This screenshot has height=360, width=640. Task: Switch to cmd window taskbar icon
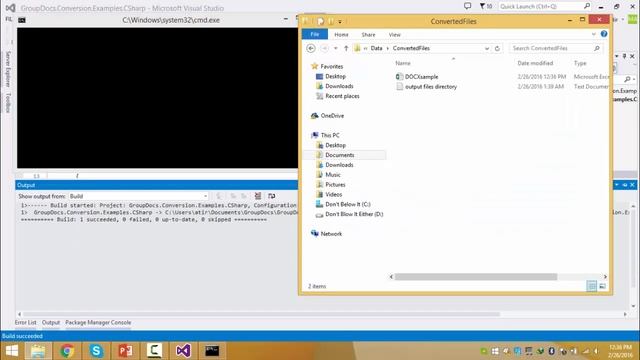[212, 351]
